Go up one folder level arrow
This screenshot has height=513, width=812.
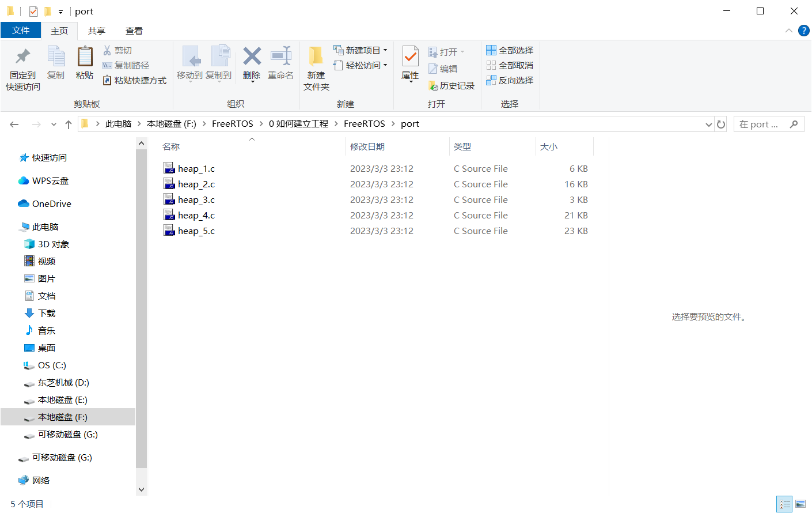point(69,125)
